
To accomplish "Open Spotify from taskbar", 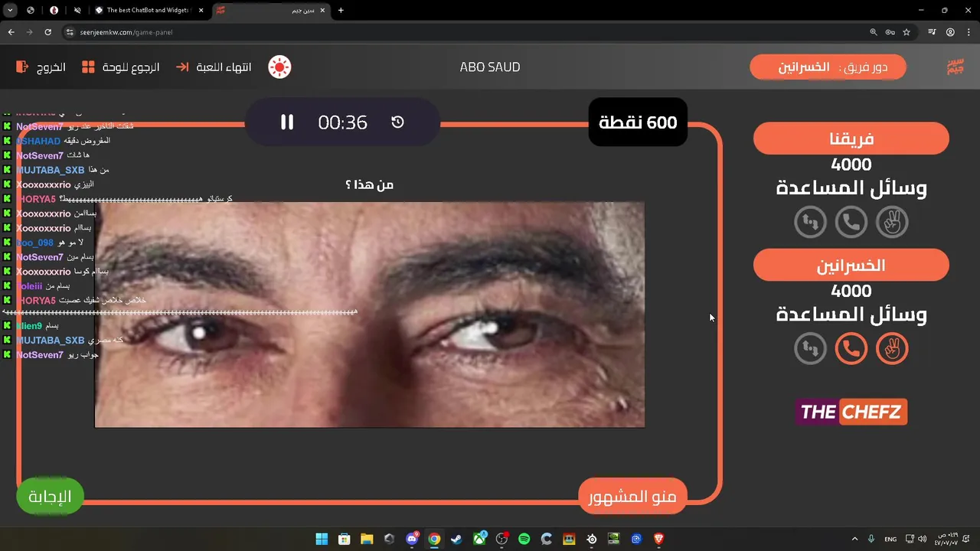I will tap(524, 539).
